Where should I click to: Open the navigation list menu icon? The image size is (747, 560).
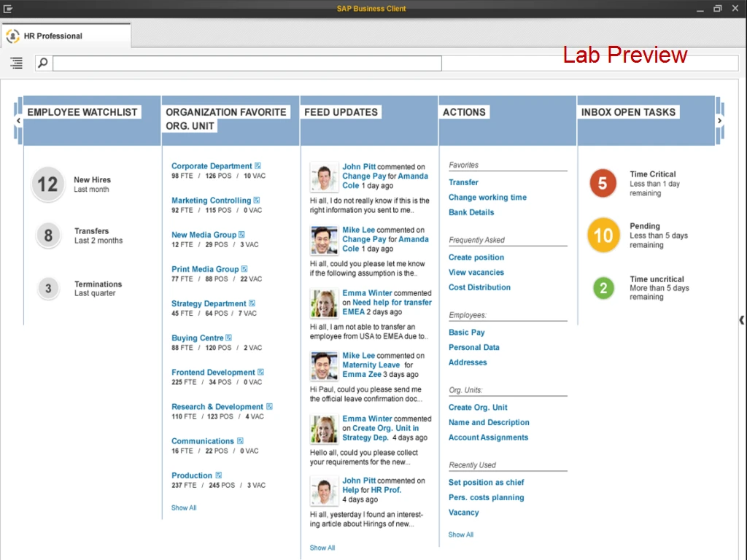(16, 63)
